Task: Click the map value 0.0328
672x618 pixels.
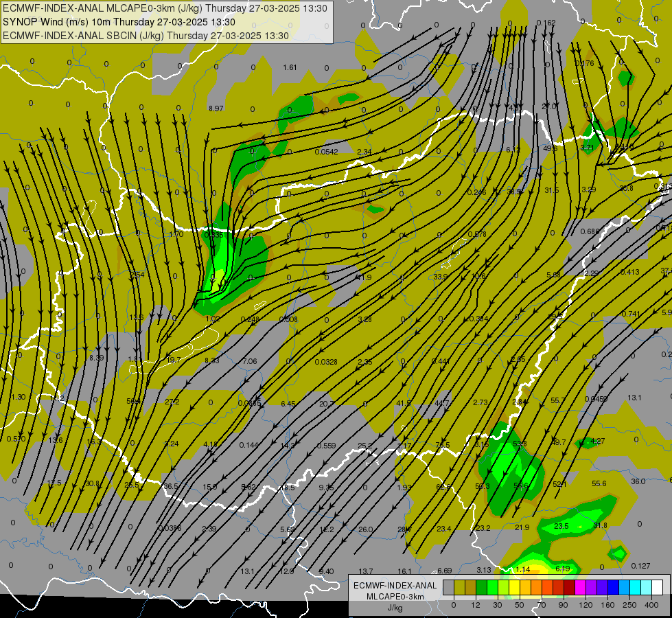Action: coord(326,362)
